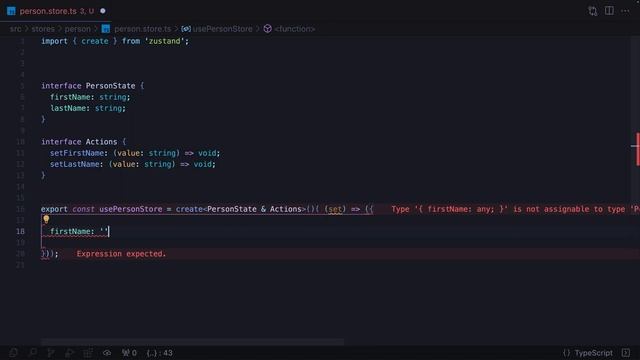Open the source control changes icon in title bar
Screen dimensions: 640x360
(x=593, y=11)
